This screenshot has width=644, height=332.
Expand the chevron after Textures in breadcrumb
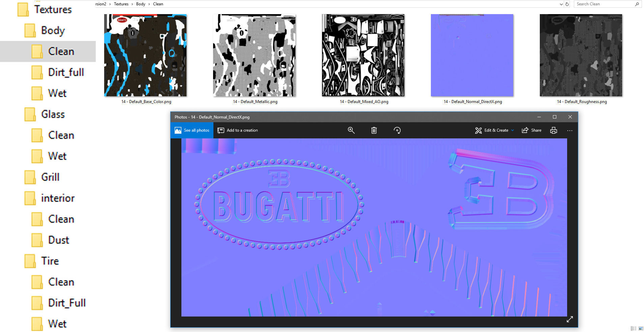tap(132, 4)
